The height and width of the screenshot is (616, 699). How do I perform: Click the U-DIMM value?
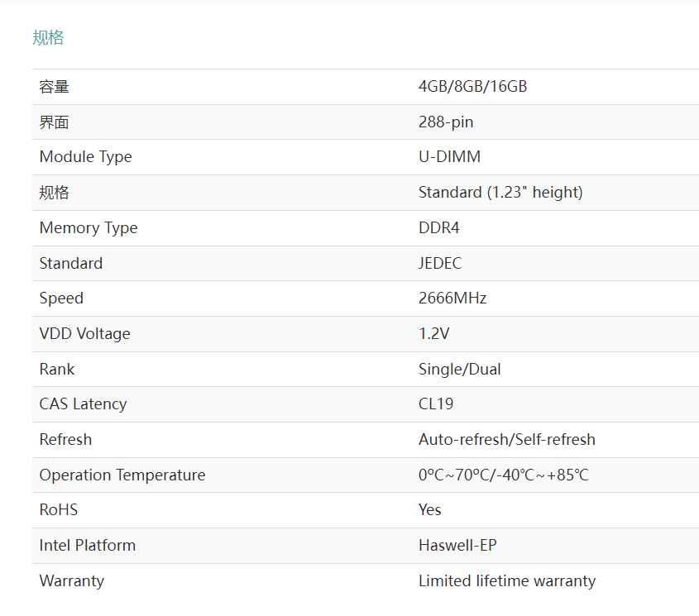449,157
